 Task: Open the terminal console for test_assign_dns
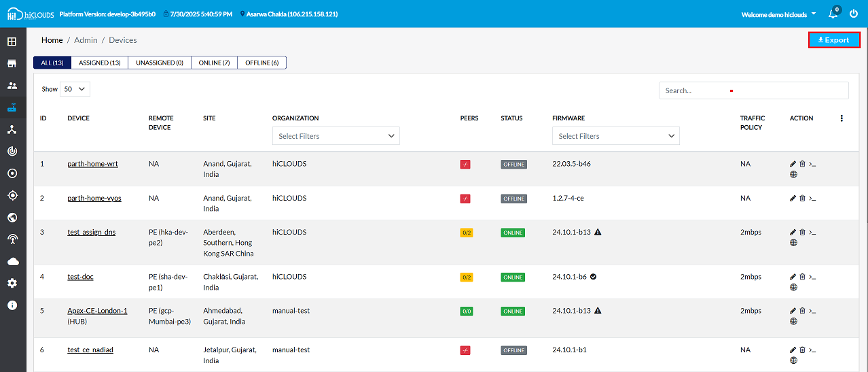(x=812, y=232)
